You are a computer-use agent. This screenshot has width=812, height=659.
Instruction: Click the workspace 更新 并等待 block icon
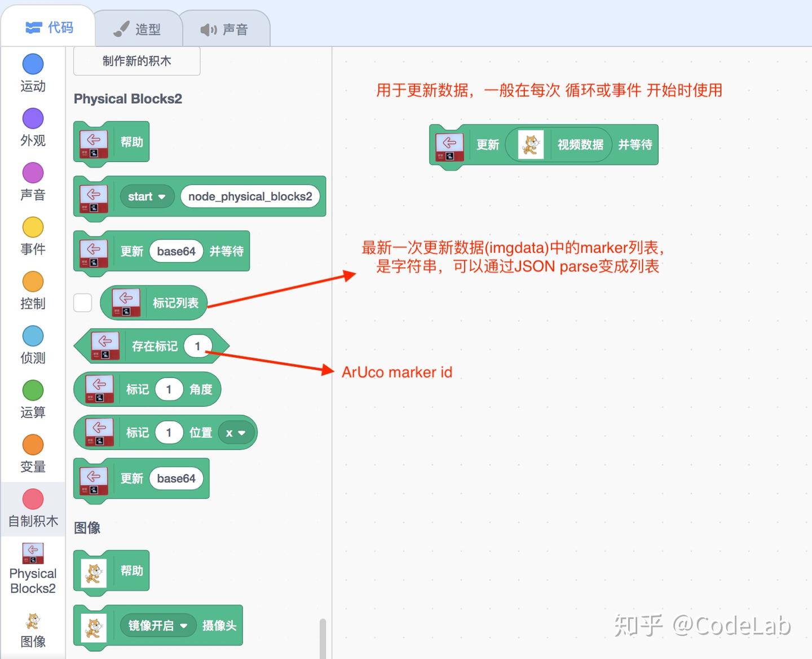pyautogui.click(x=449, y=147)
